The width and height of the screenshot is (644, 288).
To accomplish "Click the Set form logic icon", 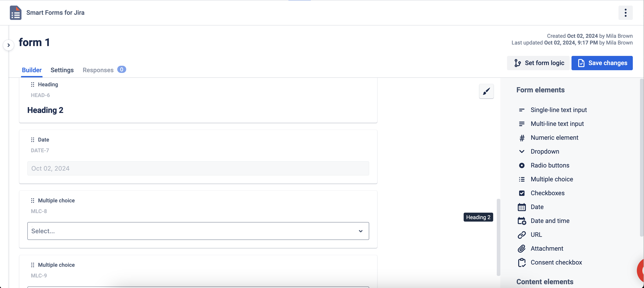I will click(518, 63).
